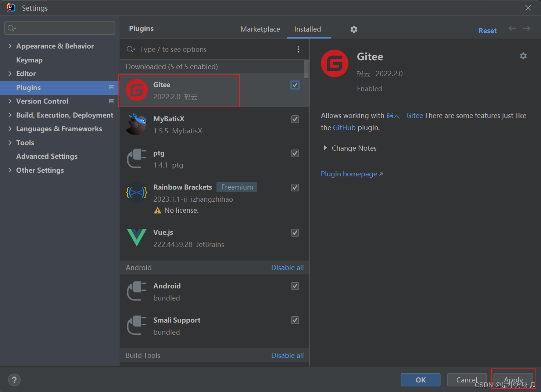Select the Vue.js plugin name
Viewport: 541px width, 392px height.
163,232
